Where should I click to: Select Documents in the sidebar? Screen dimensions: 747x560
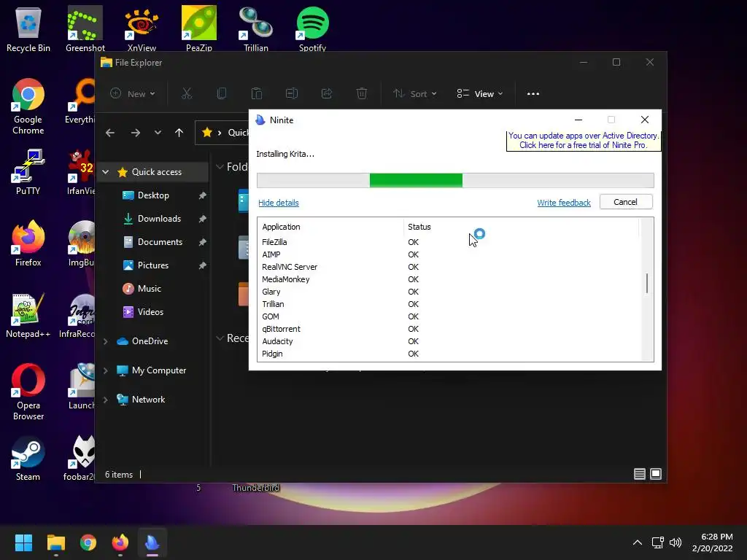click(x=152, y=242)
